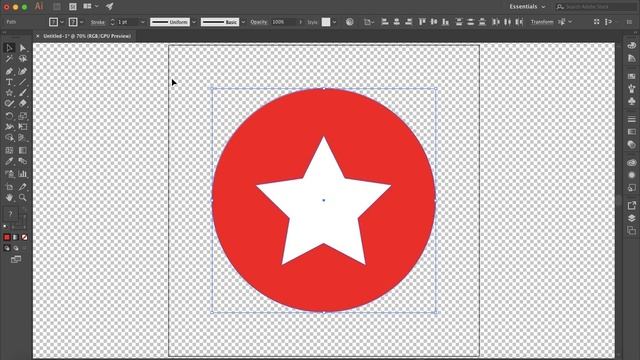Select the Lasso tool
Image resolution: width=640 pixels, height=360 pixels.
pyautogui.click(x=23, y=59)
